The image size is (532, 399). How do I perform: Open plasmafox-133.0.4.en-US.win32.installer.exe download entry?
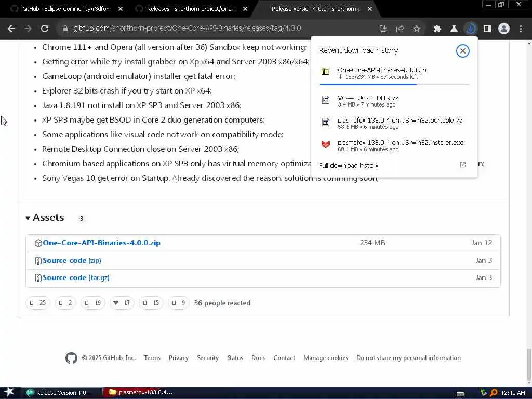[x=394, y=145]
